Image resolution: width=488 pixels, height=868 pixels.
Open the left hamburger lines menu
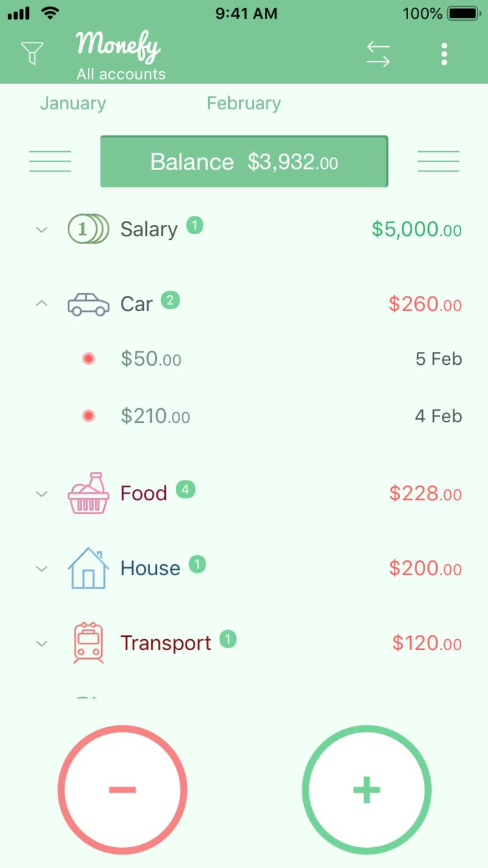pos(50,161)
